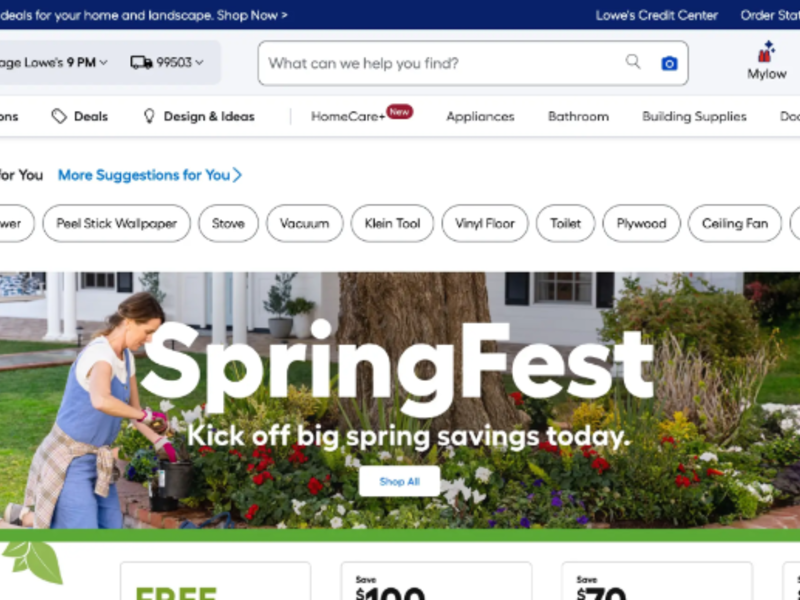The height and width of the screenshot is (600, 800).
Task: Click the Design & Ideas lightbulb icon
Action: pyautogui.click(x=149, y=116)
